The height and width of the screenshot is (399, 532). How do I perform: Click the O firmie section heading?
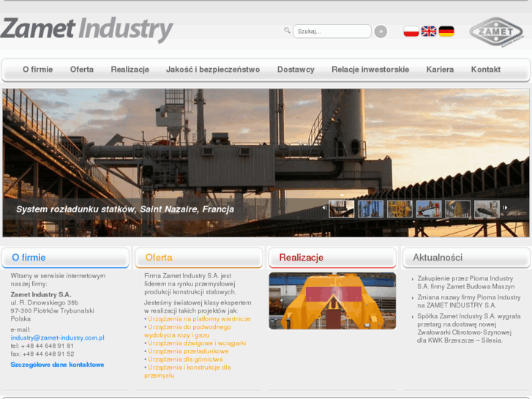click(x=29, y=258)
